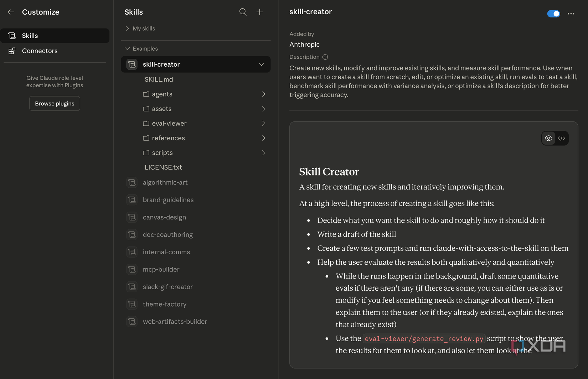
Task: Click the Connectors sidebar icon
Action: pyautogui.click(x=12, y=51)
